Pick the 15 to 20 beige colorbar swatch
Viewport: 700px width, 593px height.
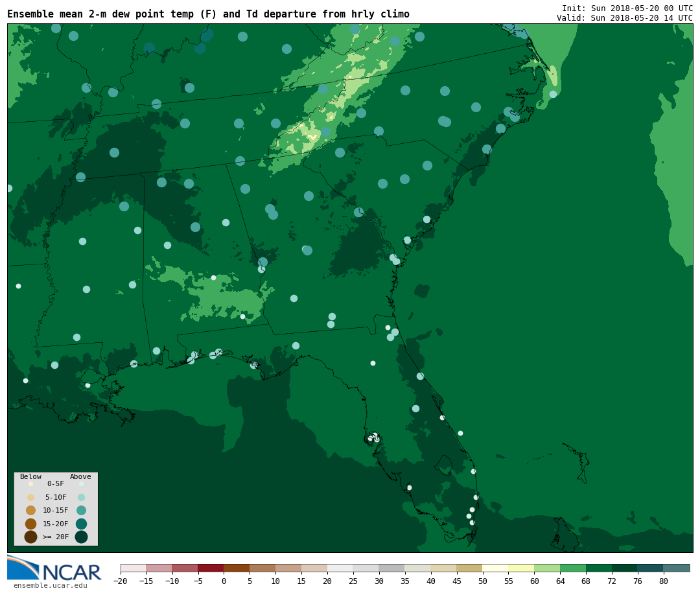click(315, 568)
